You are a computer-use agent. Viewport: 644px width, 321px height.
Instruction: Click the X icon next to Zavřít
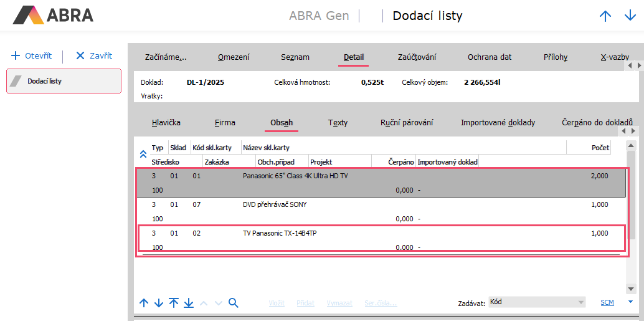click(80, 55)
